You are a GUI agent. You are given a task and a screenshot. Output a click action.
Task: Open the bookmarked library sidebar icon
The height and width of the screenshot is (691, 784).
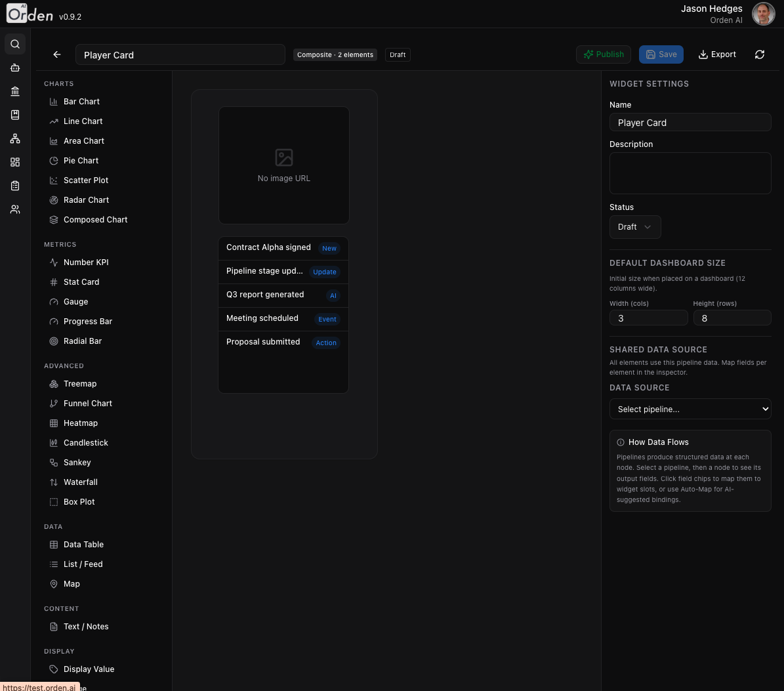15,115
